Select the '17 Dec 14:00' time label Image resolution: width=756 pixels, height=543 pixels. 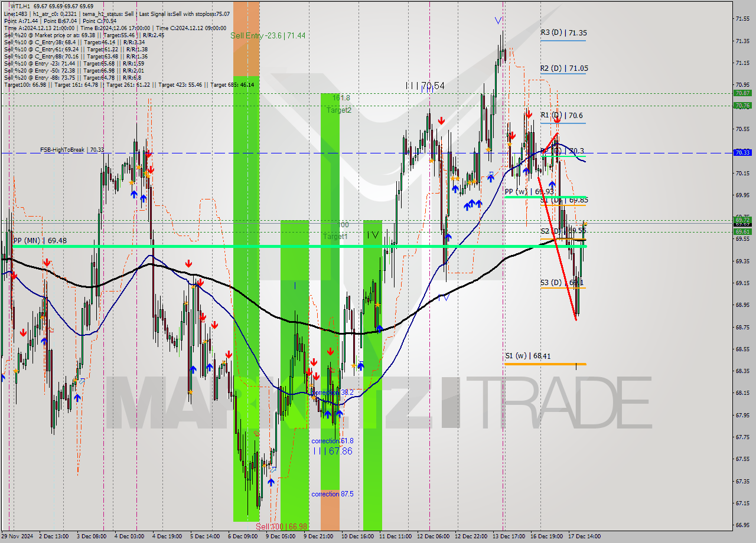584,537
